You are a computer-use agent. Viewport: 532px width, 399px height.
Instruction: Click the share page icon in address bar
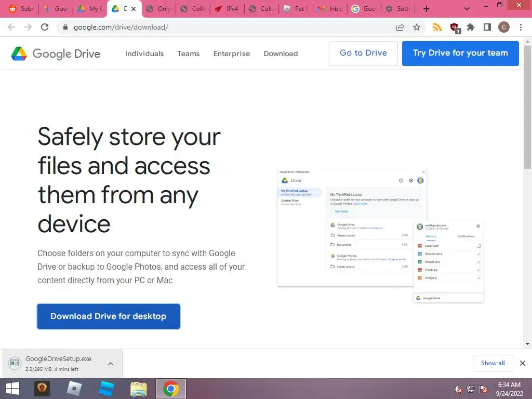[400, 27]
